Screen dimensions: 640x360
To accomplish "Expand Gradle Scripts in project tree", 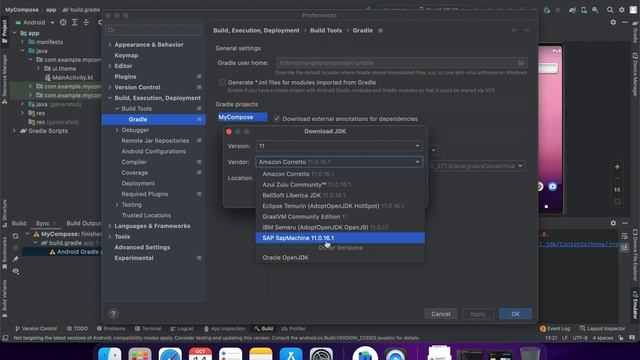I will point(14,131).
